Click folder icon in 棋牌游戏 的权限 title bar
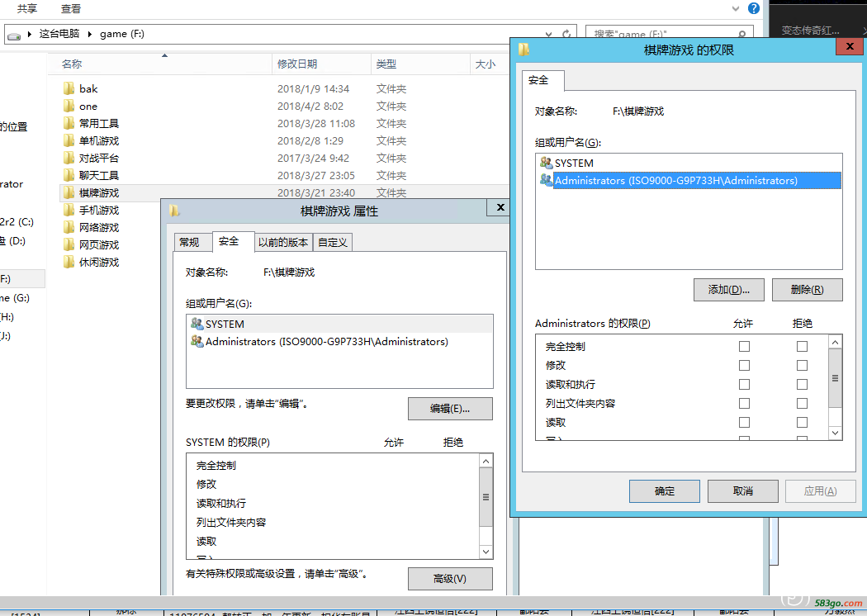 click(x=524, y=50)
